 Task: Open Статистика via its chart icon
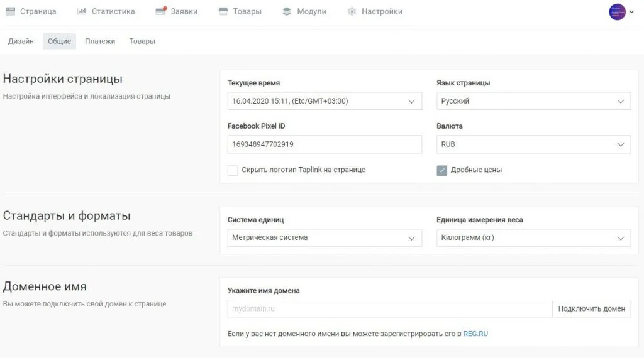tap(81, 11)
